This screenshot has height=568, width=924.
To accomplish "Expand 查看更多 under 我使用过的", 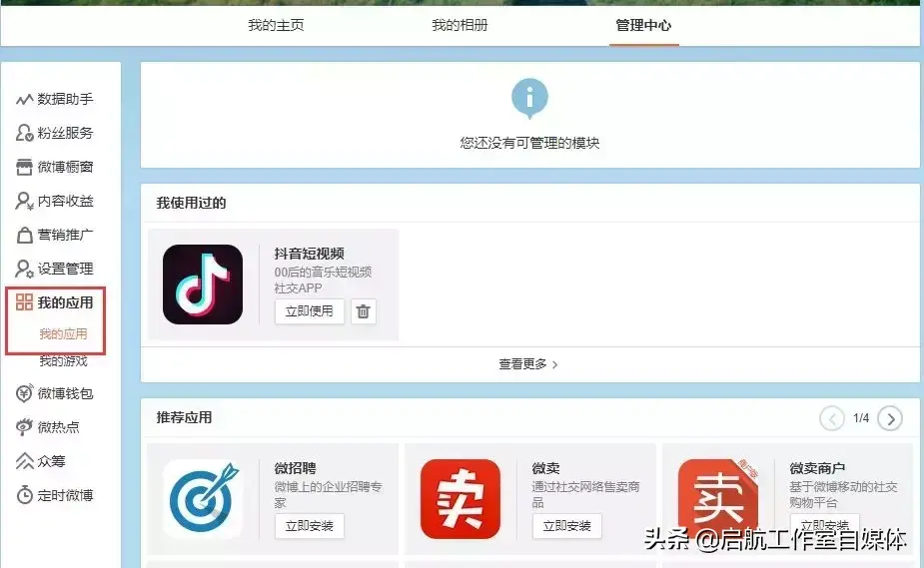I will click(x=528, y=364).
